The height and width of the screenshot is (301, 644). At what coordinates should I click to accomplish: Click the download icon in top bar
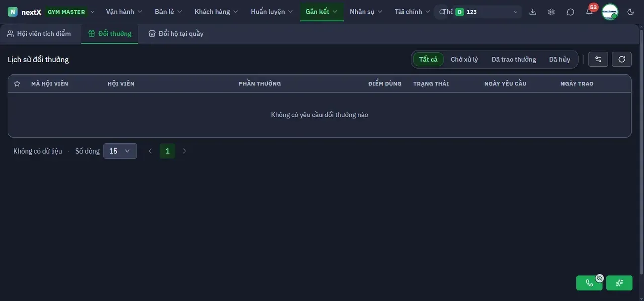coord(533,12)
